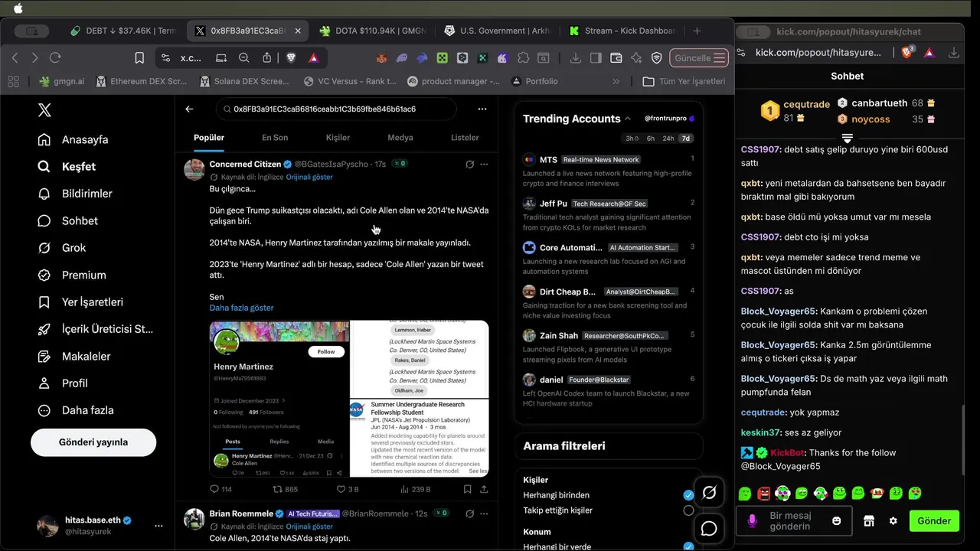Share the Concerned Citizen post
This screenshot has height=551, width=980.
[x=484, y=489]
